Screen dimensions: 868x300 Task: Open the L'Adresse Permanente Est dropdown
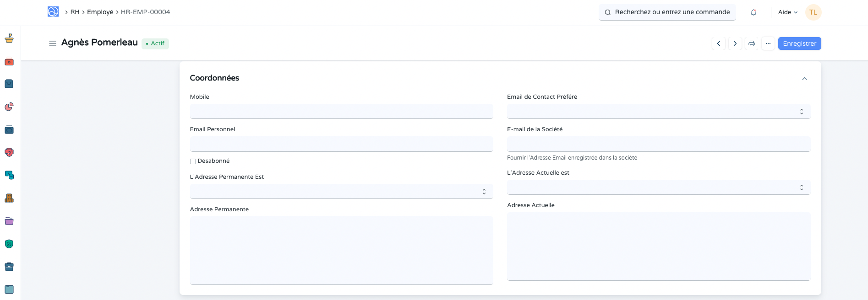[x=341, y=192]
